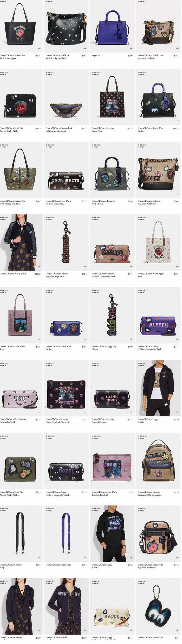Open Disney X Coach Happy Hoodie link
The height and width of the screenshot is (644, 182).
pyautogui.click(x=148, y=421)
